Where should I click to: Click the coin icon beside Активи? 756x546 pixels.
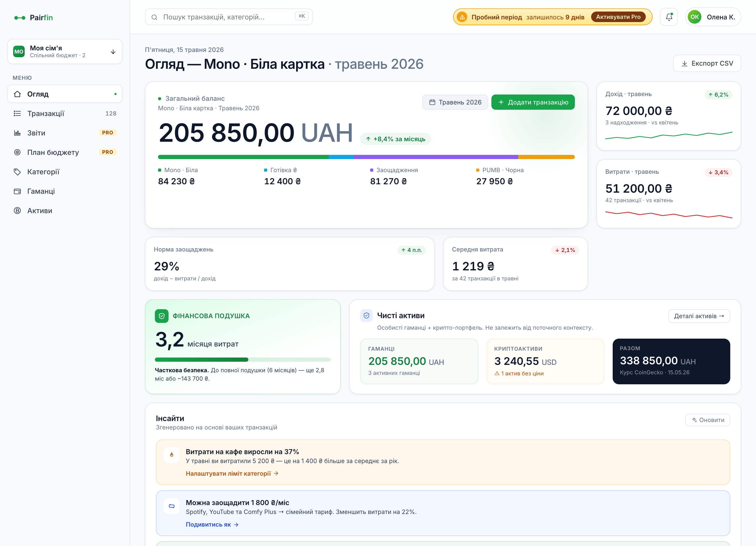pyautogui.click(x=17, y=211)
